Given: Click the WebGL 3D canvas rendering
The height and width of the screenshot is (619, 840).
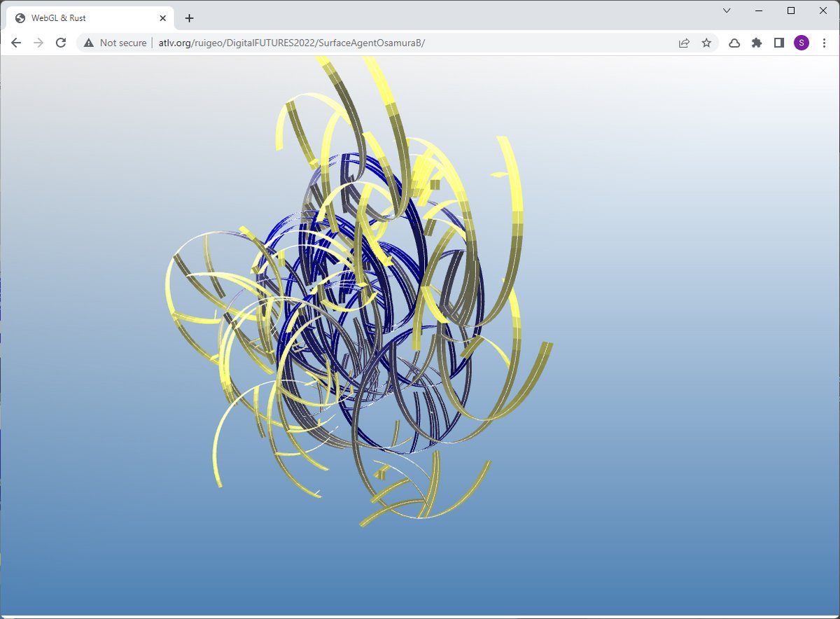Looking at the screenshot, I should point(420,336).
